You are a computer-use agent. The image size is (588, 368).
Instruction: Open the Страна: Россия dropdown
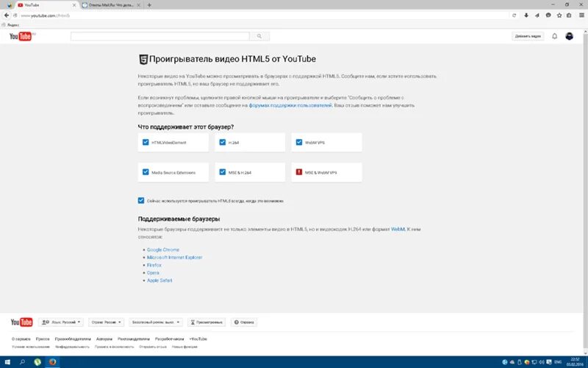[106, 322]
